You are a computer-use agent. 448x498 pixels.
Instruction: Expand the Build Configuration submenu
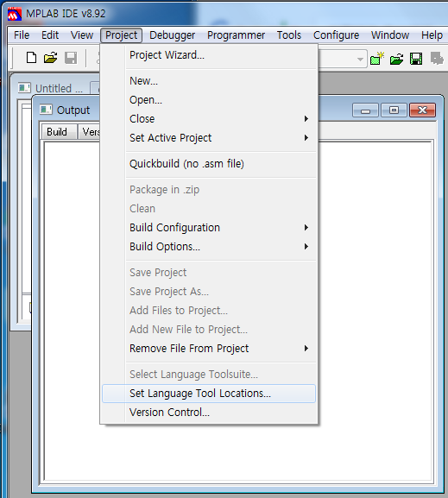[x=306, y=227]
